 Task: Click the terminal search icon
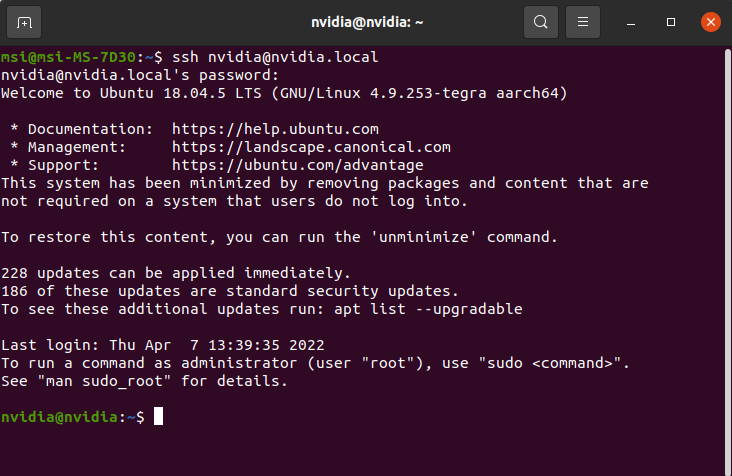[x=541, y=22]
